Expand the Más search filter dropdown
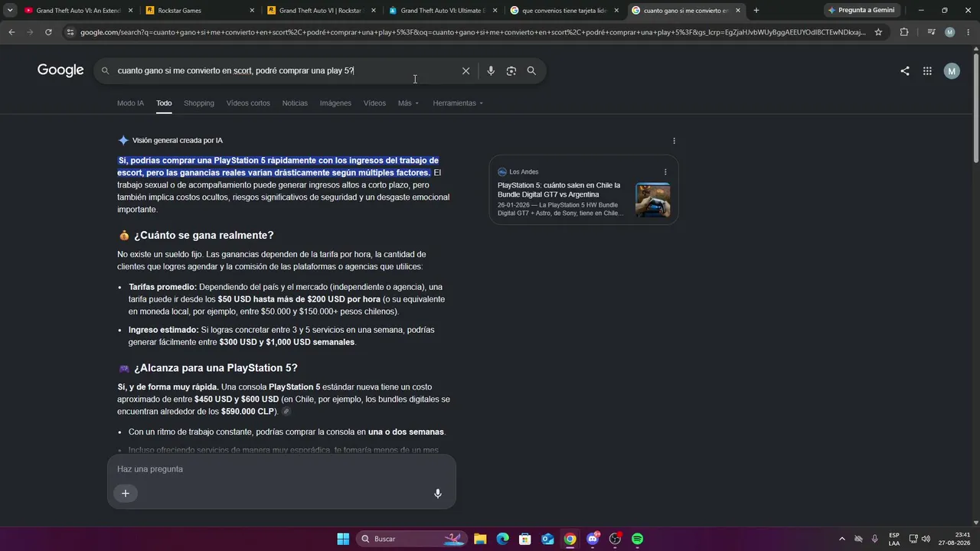Screen dimensions: 980x551 (408, 103)
